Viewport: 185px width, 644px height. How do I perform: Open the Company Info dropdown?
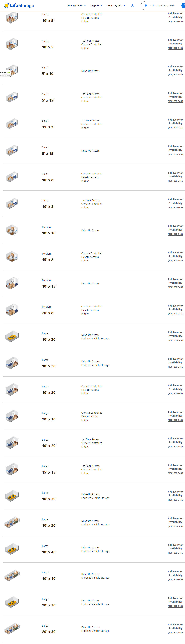point(116,5)
